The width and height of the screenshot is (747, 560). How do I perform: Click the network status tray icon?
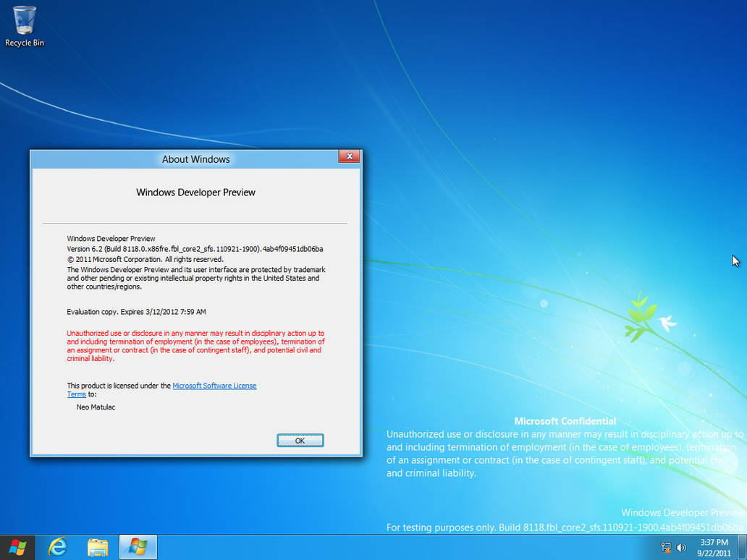pyautogui.click(x=666, y=548)
